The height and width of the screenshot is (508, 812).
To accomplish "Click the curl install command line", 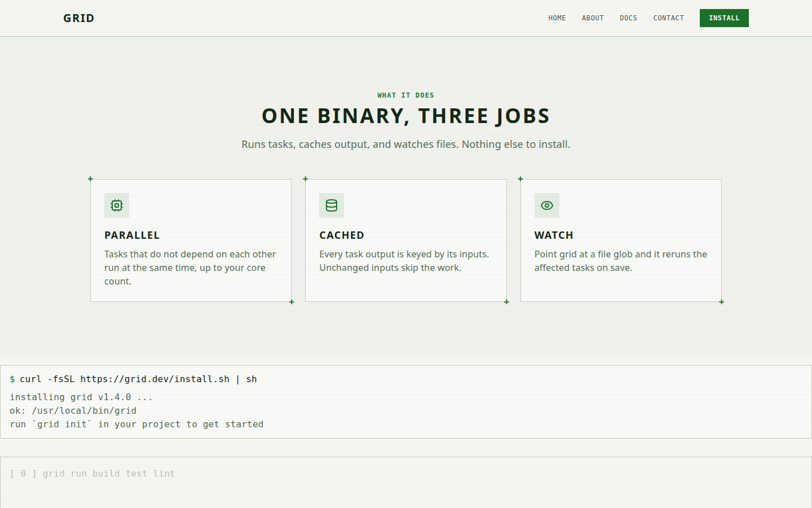I will pyautogui.click(x=133, y=379).
